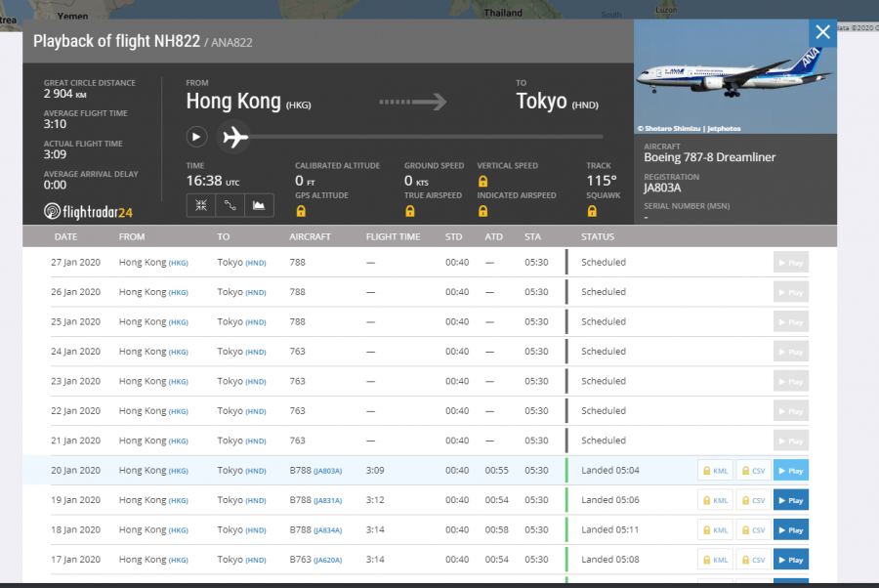Screen dimensions: 879x588
Task: Click the airplane marker on the playback timeline
Action: [234, 138]
